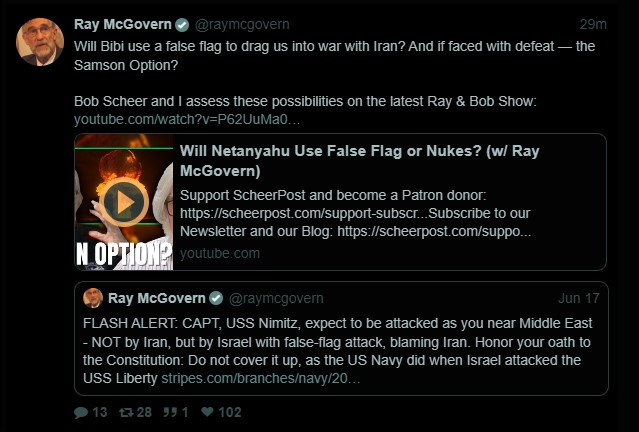Click the 29m tweet timestamp

[x=593, y=24]
